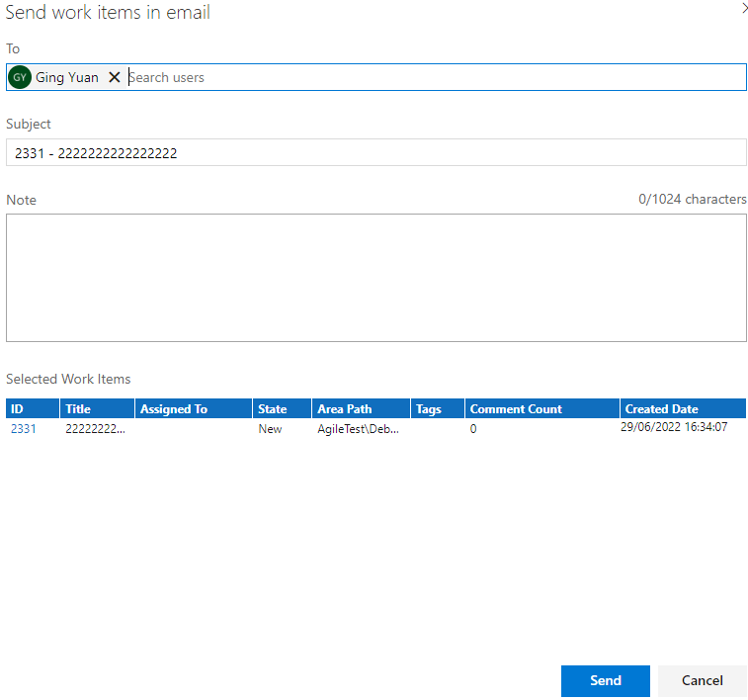This screenshot has height=700, width=748.
Task: Click the GY avatar of Ging Yuan
Action: pos(20,77)
